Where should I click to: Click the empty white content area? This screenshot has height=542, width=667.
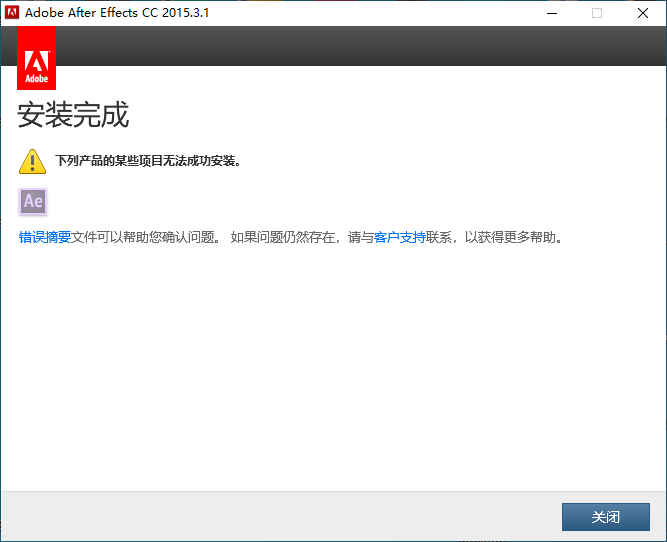click(334, 366)
